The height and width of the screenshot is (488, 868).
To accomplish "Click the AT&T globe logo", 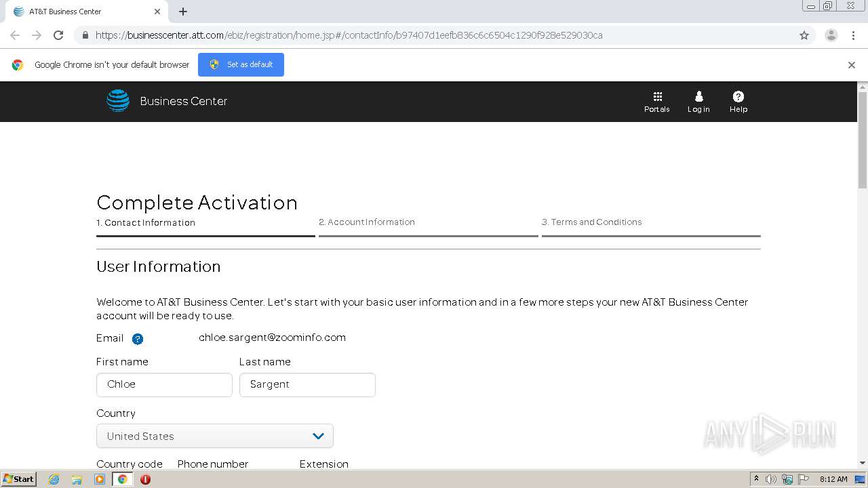I will (x=118, y=100).
